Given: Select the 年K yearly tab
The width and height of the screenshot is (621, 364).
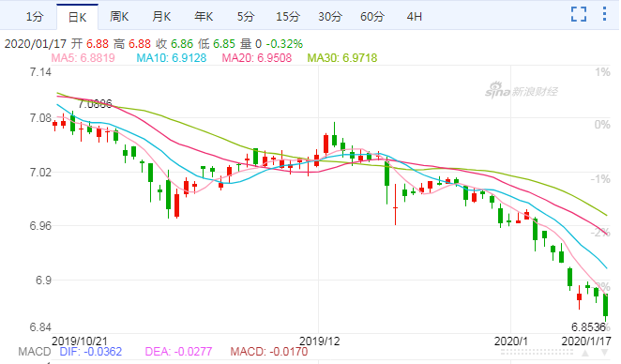Looking at the screenshot, I should tap(204, 17).
